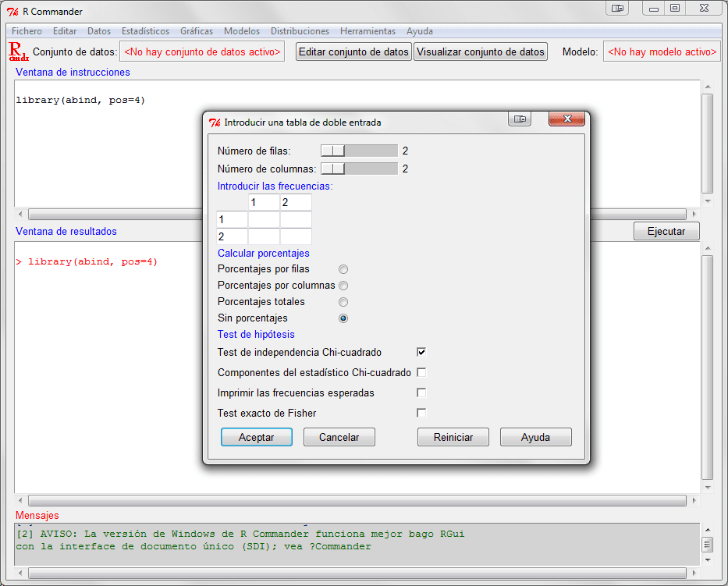This screenshot has width=728, height=586.
Task: Click library(abind, pos=4) in instructions window
Action: click(x=80, y=101)
